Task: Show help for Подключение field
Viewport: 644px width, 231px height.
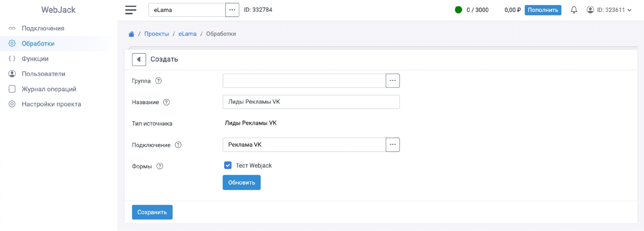Action: pos(178,145)
